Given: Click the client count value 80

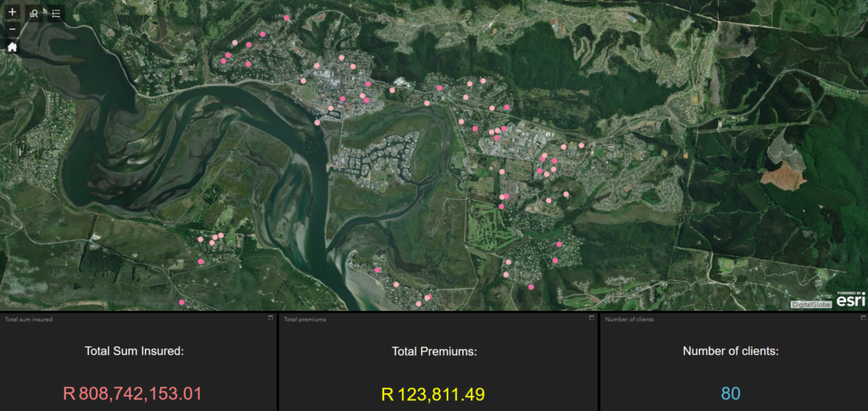Looking at the screenshot, I should [731, 393].
